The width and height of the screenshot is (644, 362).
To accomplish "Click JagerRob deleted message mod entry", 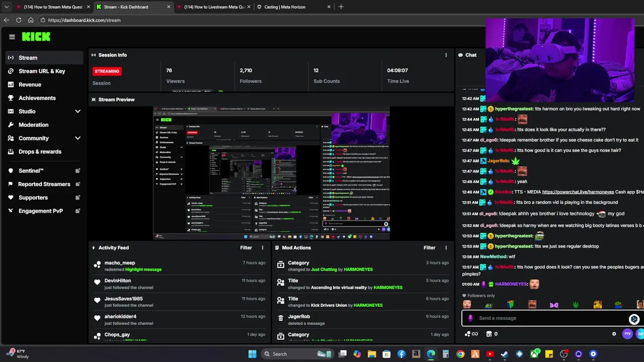I will pyautogui.click(x=298, y=317).
